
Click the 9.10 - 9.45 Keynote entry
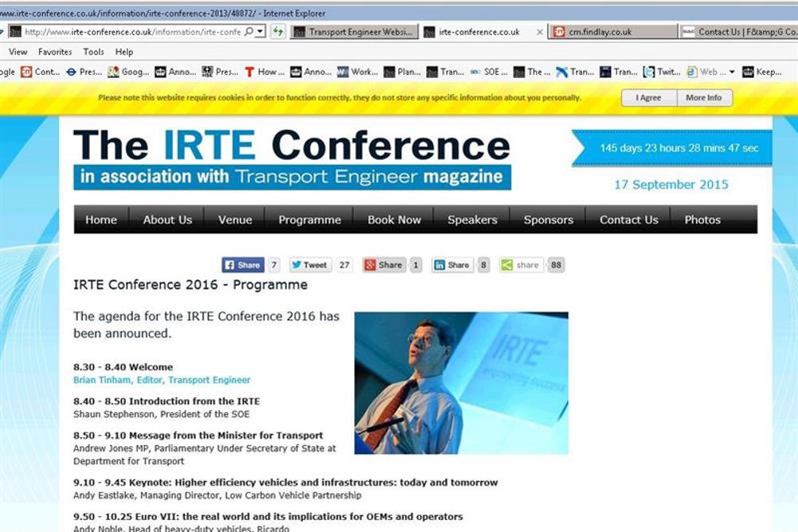[285, 482]
